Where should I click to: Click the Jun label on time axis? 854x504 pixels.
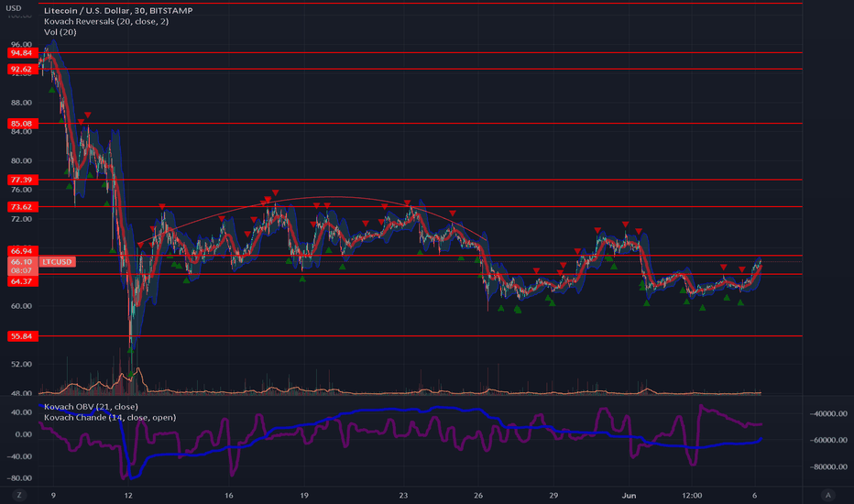(630, 495)
